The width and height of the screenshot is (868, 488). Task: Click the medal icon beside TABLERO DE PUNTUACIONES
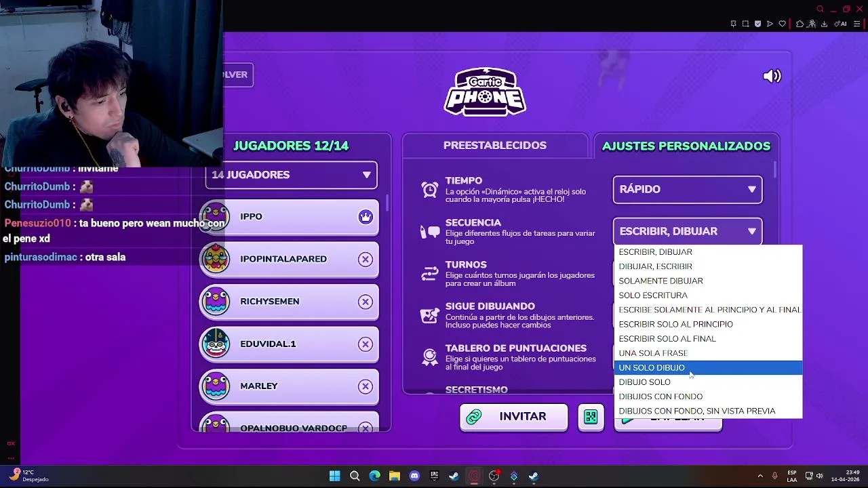pyautogui.click(x=430, y=357)
